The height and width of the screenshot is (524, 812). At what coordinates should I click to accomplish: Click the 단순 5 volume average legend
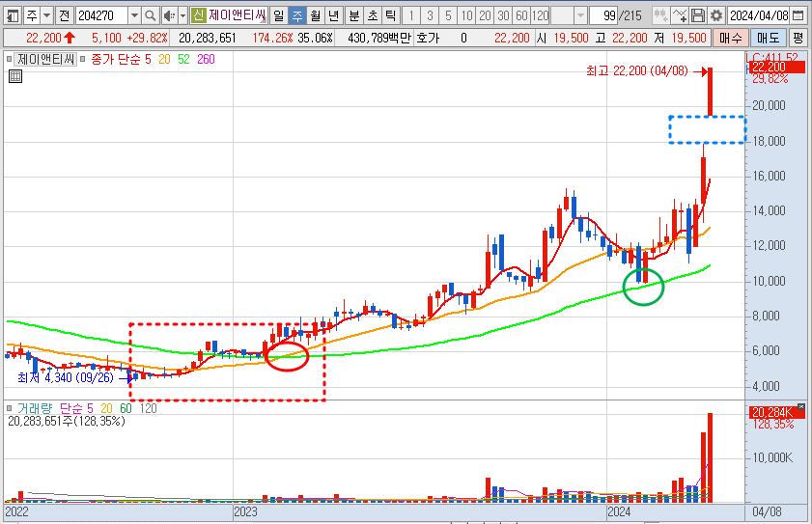point(76,408)
